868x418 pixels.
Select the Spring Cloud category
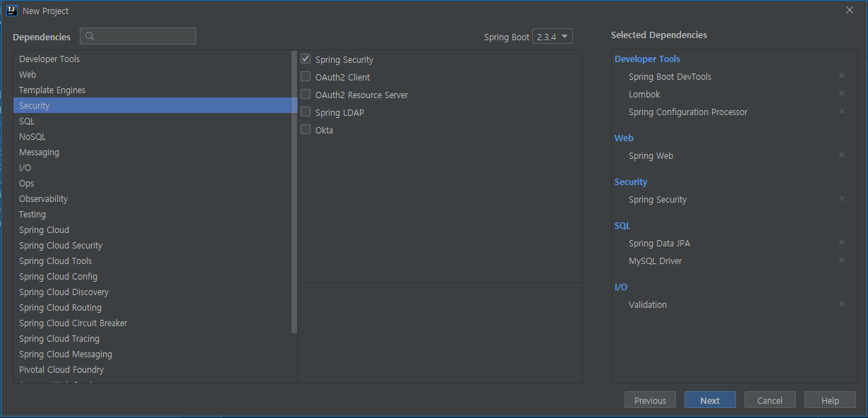[x=152, y=230]
